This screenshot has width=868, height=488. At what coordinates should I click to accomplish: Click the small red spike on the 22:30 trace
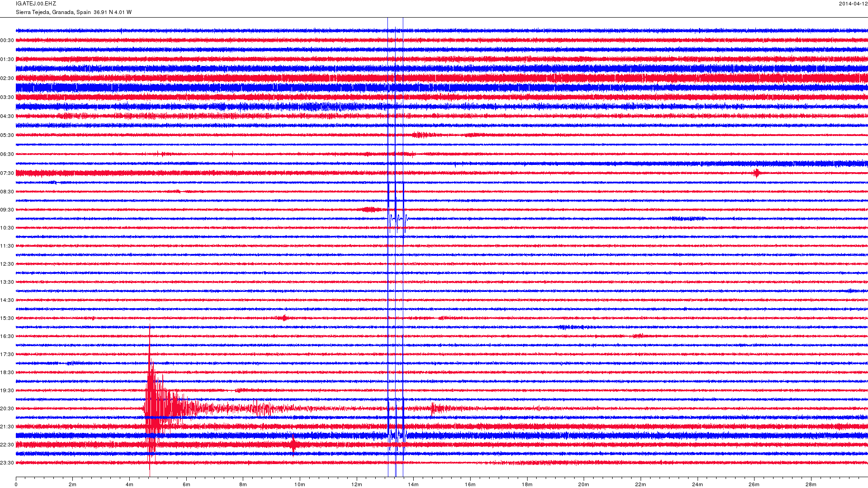click(x=294, y=445)
